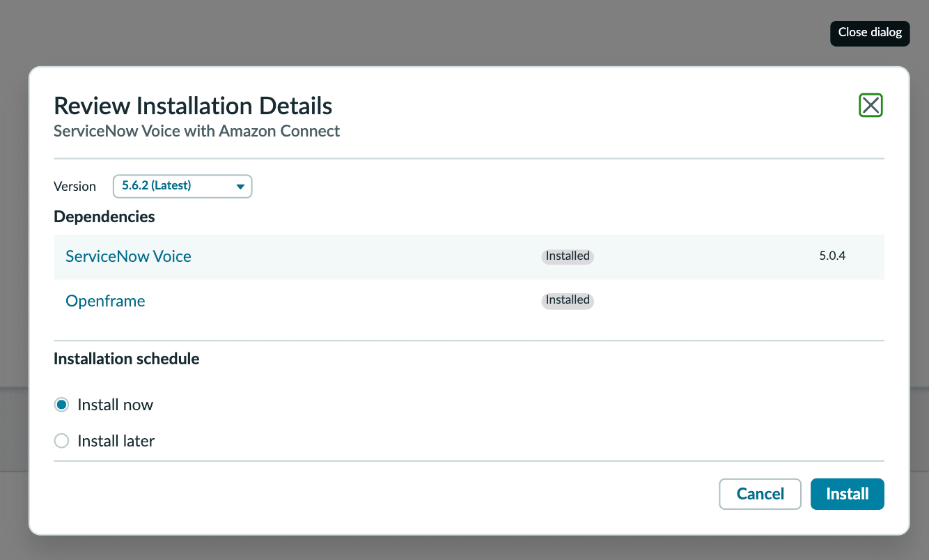Click the Installed badge beside Openframe
Viewport: 929px width, 560px height.
coord(568,300)
